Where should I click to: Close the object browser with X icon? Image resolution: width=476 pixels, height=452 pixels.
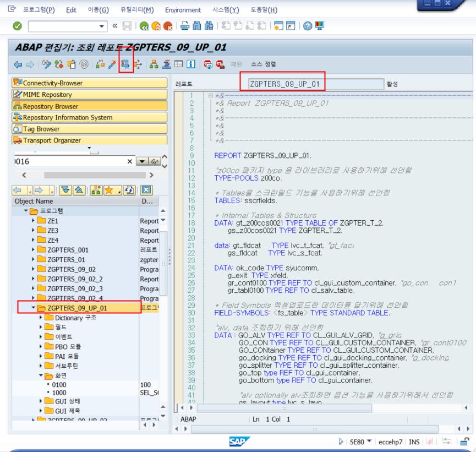[x=146, y=190]
